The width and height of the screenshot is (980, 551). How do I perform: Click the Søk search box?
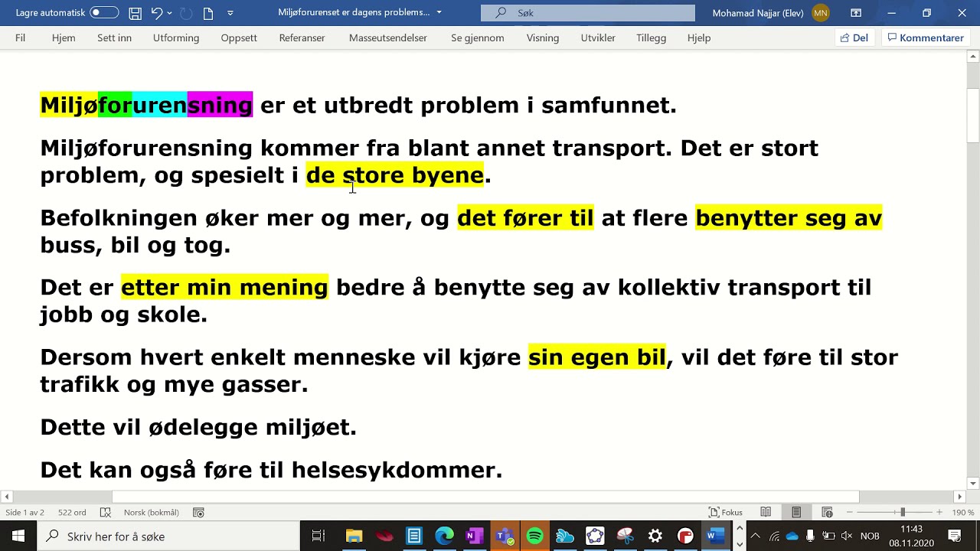tap(588, 13)
